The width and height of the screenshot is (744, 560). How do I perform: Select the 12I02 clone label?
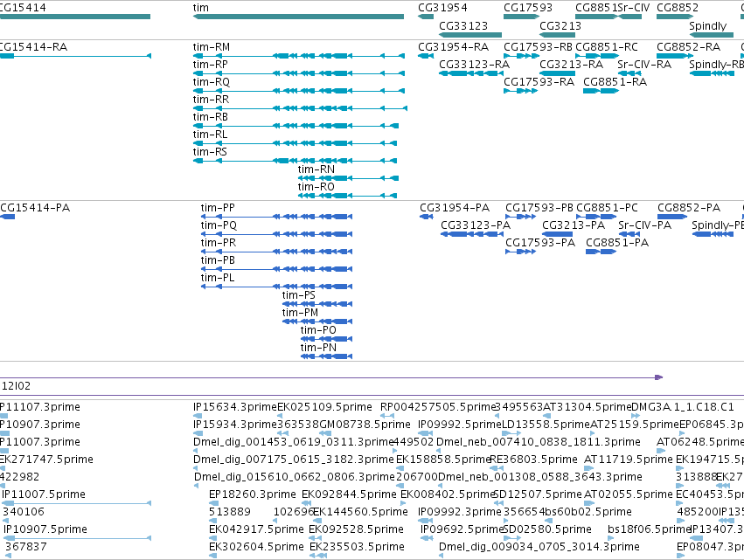(16, 386)
